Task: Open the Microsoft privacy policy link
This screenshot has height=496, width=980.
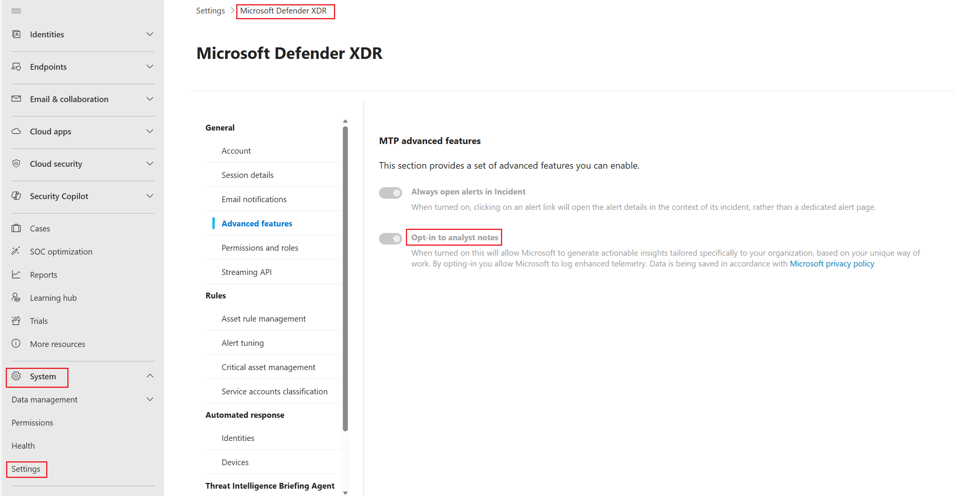Action: pos(832,264)
